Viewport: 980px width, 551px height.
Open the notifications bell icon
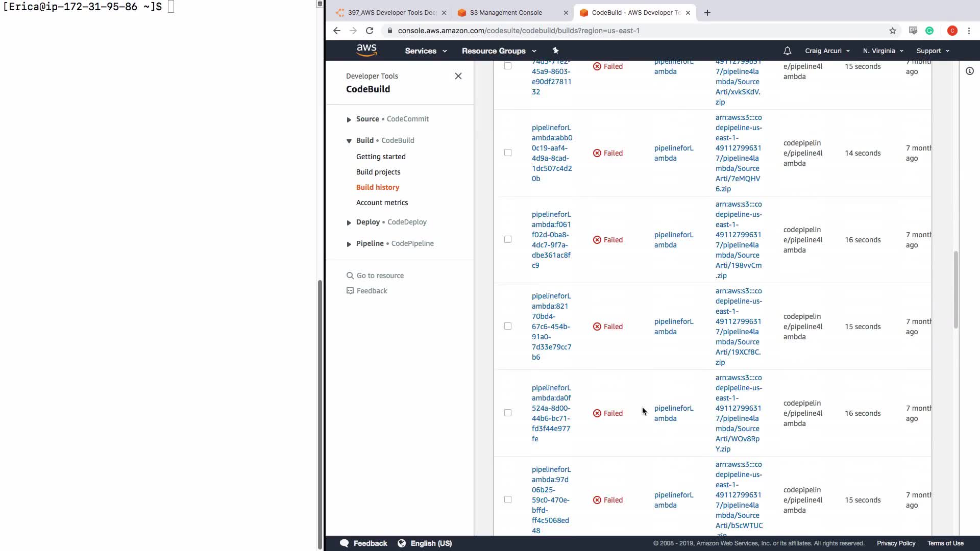pos(787,51)
